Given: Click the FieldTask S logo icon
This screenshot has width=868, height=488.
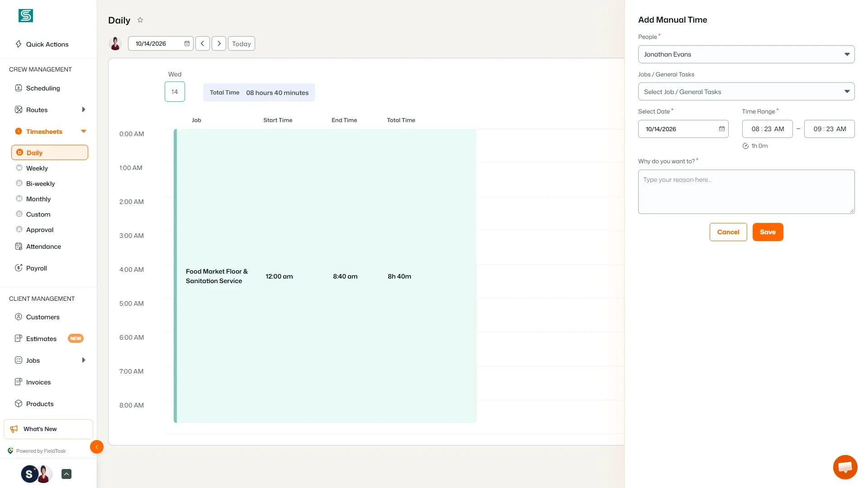Looking at the screenshot, I should [26, 15].
